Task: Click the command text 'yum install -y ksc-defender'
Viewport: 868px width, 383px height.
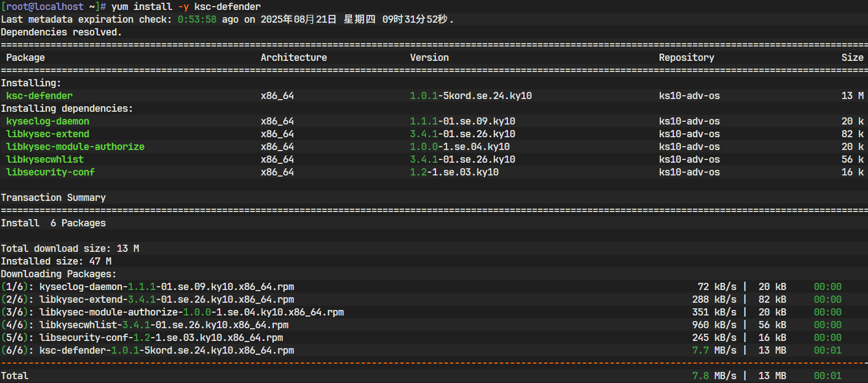Action: [186, 7]
